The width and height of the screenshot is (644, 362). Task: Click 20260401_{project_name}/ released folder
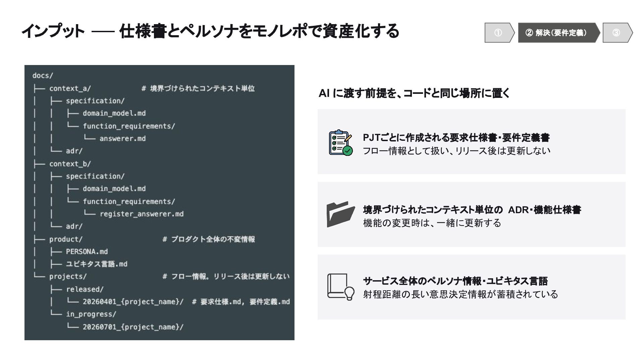[x=133, y=302]
